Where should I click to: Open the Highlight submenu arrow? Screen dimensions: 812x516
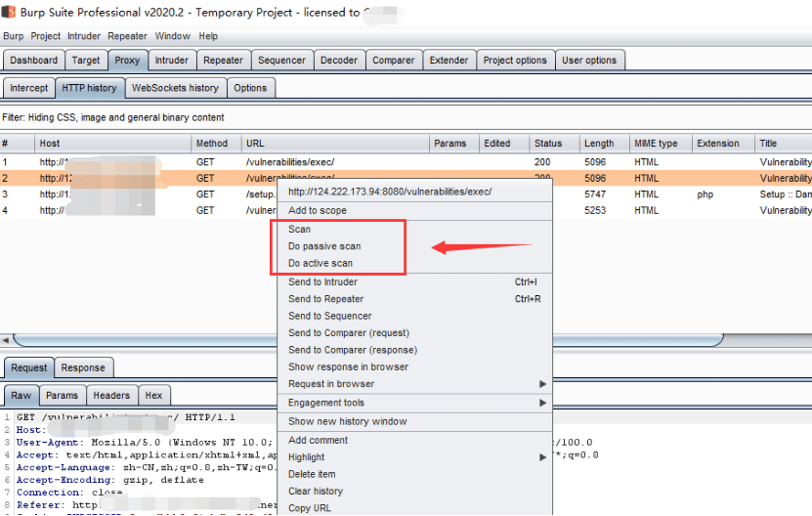tap(542, 457)
